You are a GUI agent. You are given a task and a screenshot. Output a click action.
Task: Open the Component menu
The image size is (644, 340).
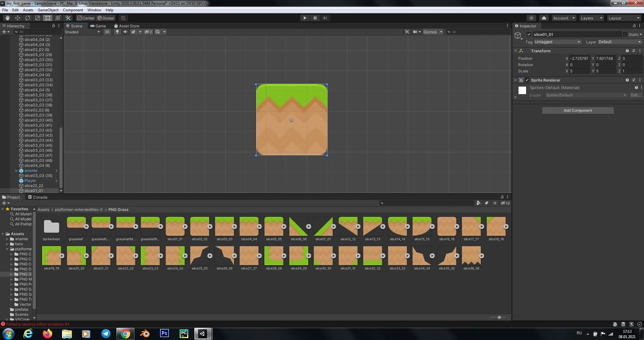pos(73,10)
